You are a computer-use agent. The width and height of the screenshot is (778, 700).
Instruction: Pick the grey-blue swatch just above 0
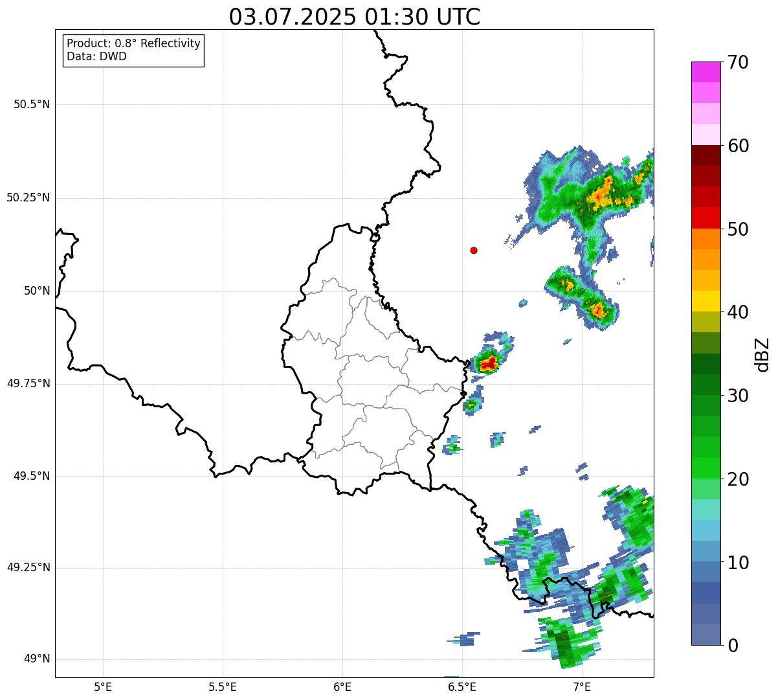706,635
